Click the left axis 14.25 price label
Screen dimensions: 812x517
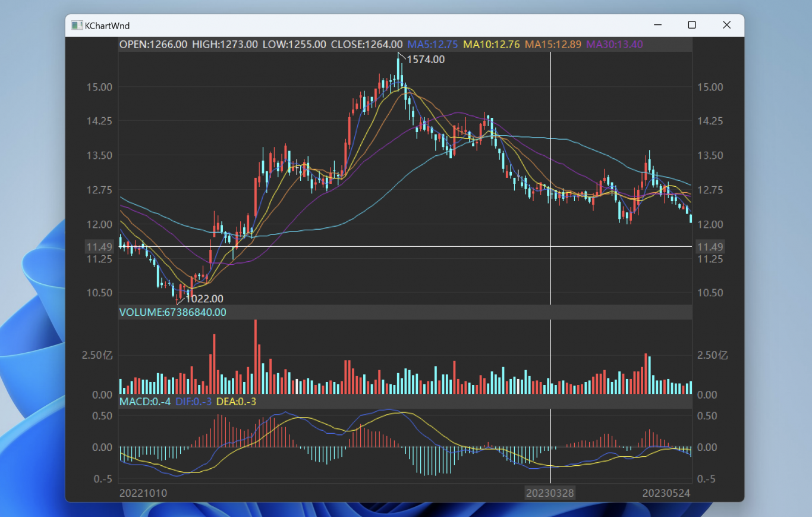click(x=99, y=121)
